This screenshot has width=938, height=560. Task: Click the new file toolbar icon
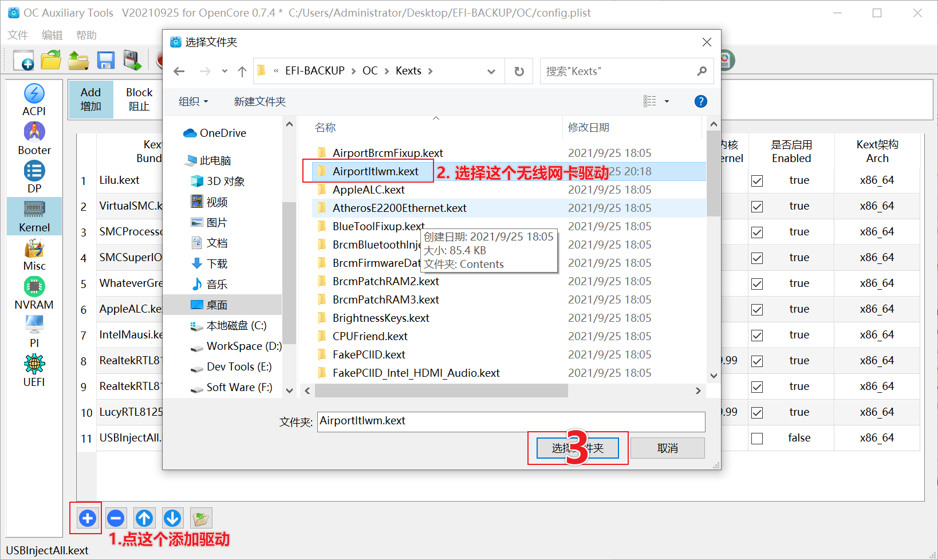(23, 60)
